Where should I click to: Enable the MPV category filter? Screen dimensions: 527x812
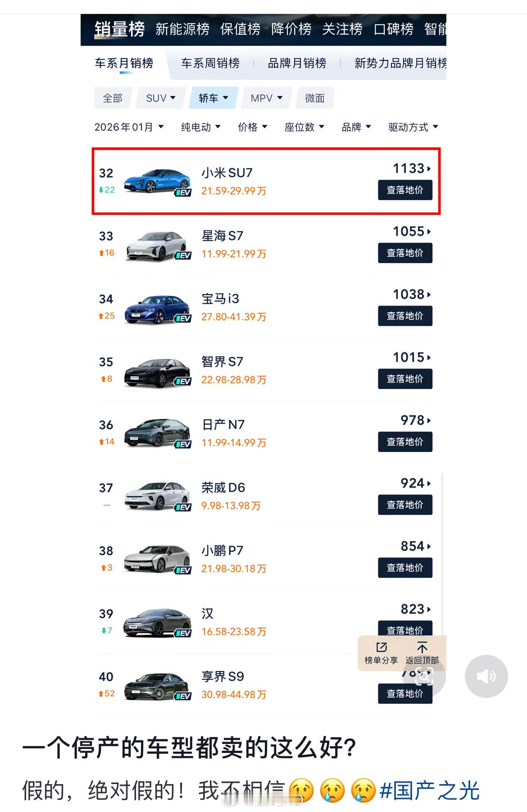click(265, 98)
